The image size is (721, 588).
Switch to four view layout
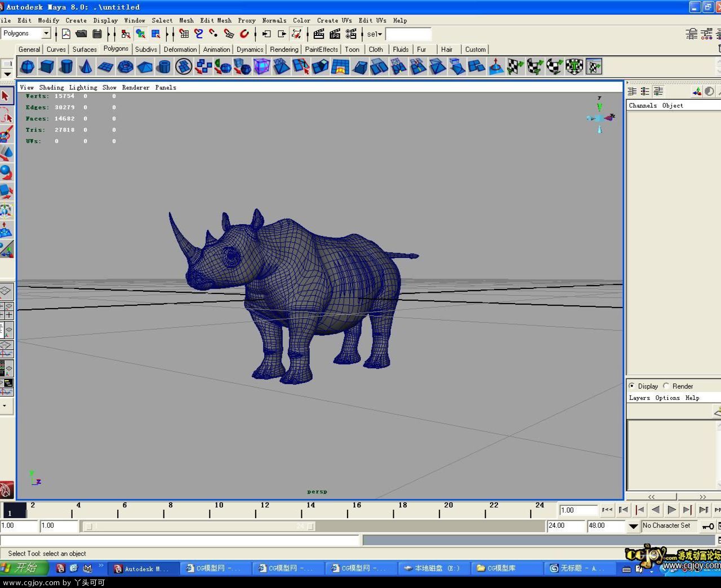pos(6,310)
